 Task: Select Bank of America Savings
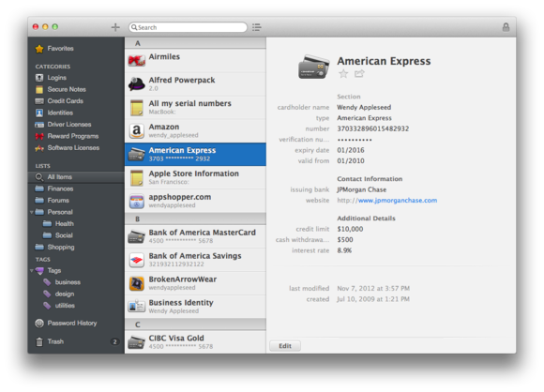[195, 260]
